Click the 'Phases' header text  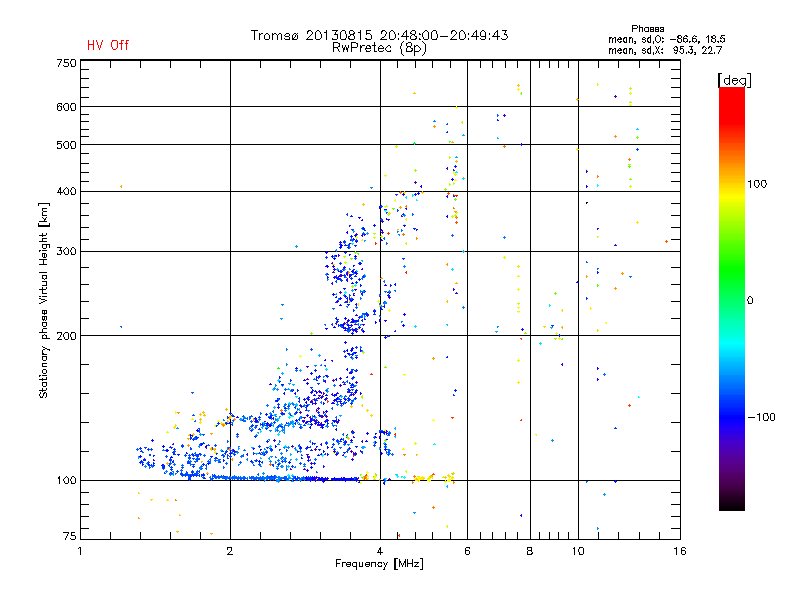[647, 29]
